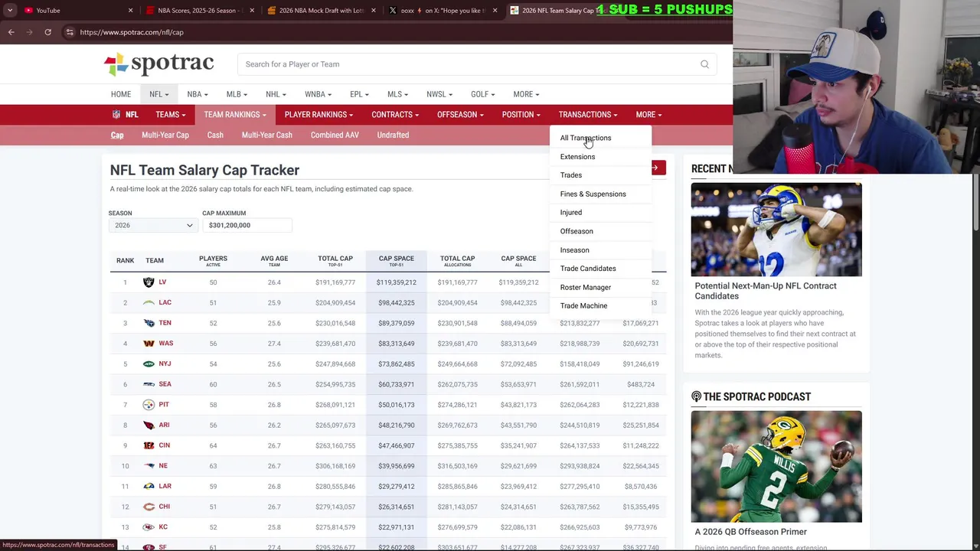
Task: Choose Roster Manager menu entry
Action: [x=586, y=288]
